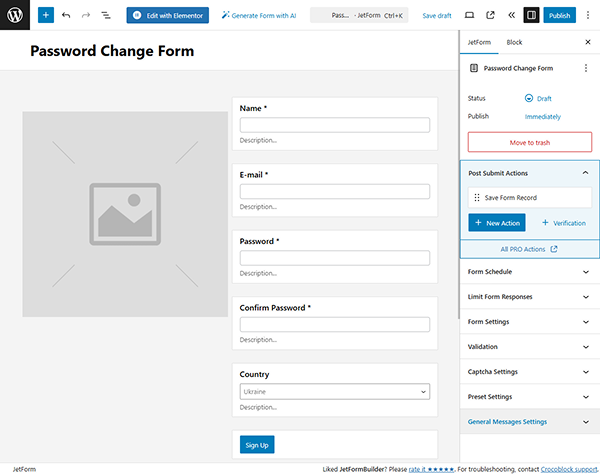Open the document overview list view

[106, 15]
